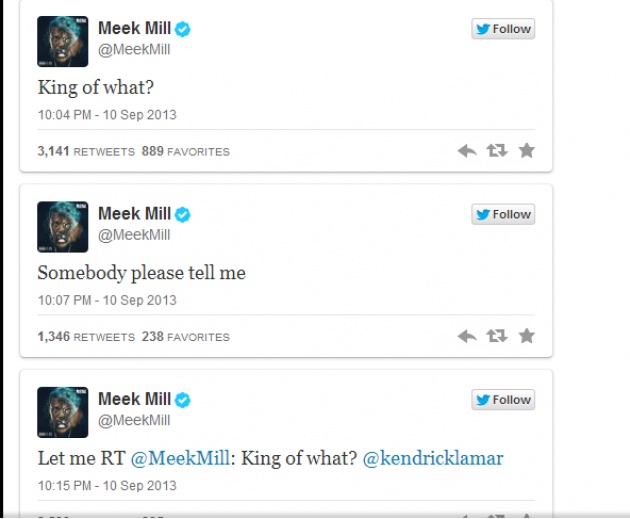Star the 'Somebody please tell me' tweet
Viewport: 630px width, 519px height.
click(526, 336)
